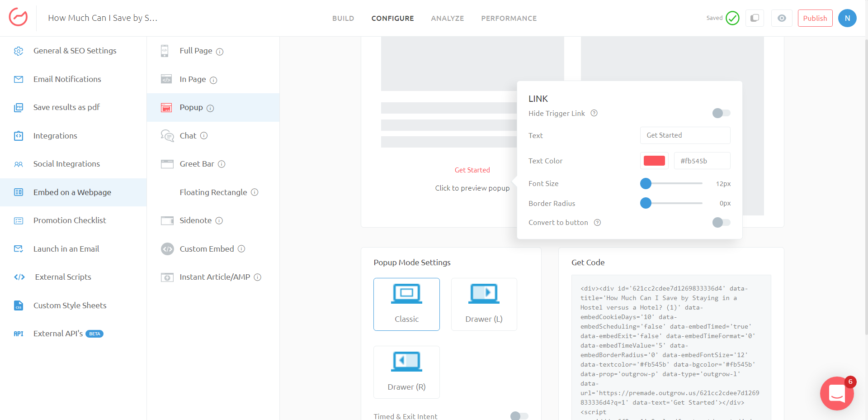
Task: Open the user avatar N menu
Action: [x=847, y=18]
